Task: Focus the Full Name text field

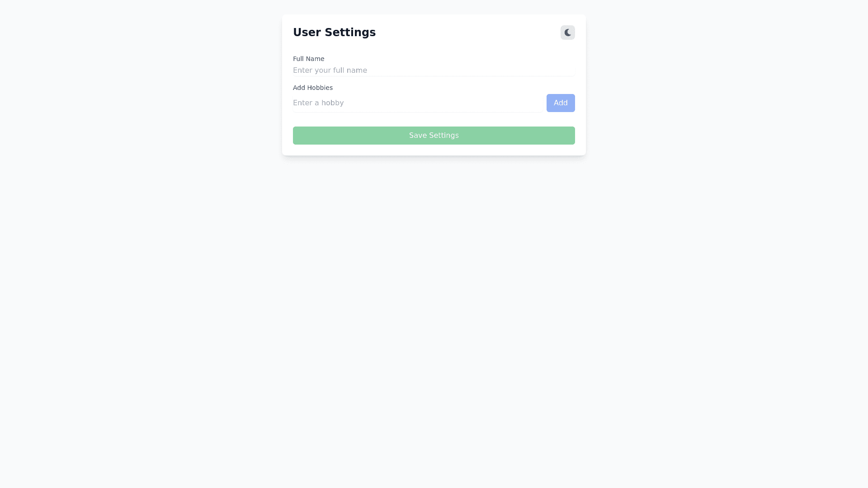Action: (433, 70)
